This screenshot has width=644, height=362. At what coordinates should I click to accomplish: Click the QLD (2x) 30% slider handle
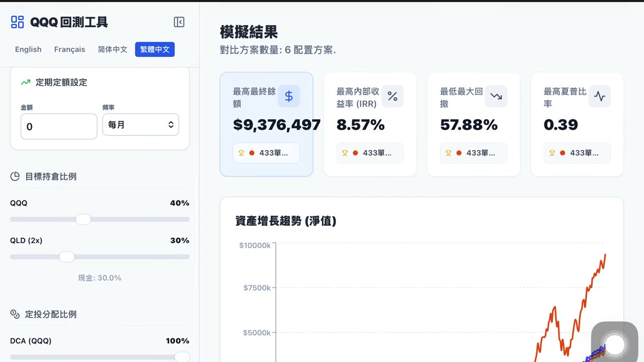66,257
